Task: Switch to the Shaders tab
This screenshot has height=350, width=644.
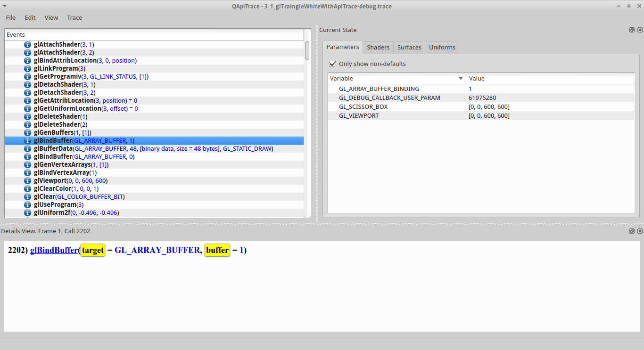Action: [x=378, y=47]
